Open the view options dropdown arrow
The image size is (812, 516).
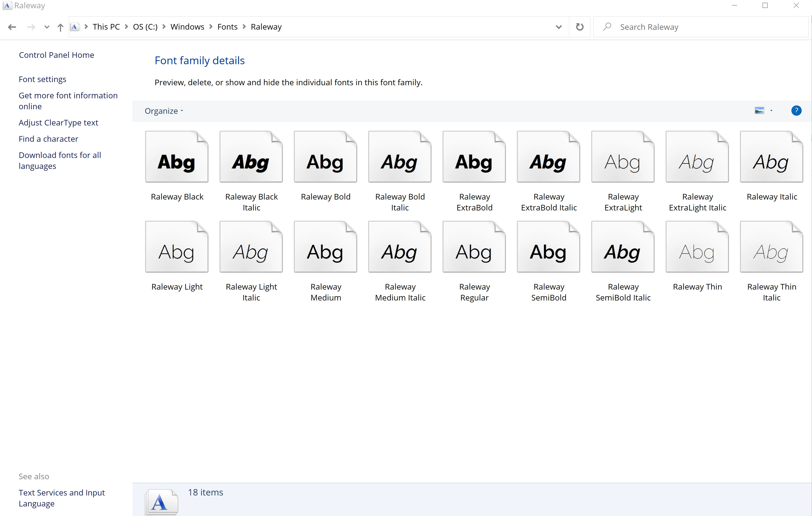[x=771, y=111]
